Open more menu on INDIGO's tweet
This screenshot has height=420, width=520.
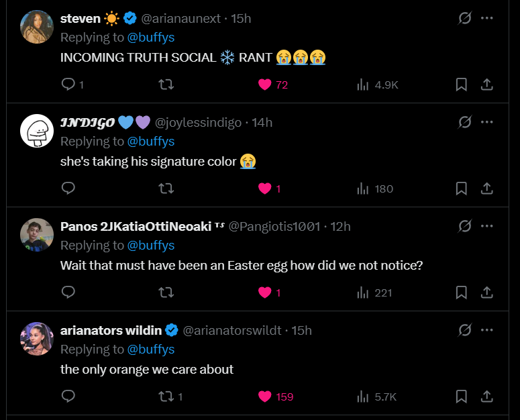point(488,122)
